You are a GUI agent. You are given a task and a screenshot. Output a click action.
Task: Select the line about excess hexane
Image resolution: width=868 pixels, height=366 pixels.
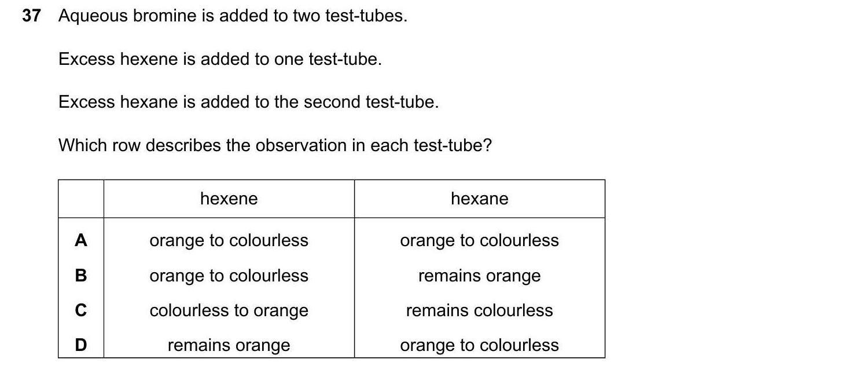[x=248, y=102]
